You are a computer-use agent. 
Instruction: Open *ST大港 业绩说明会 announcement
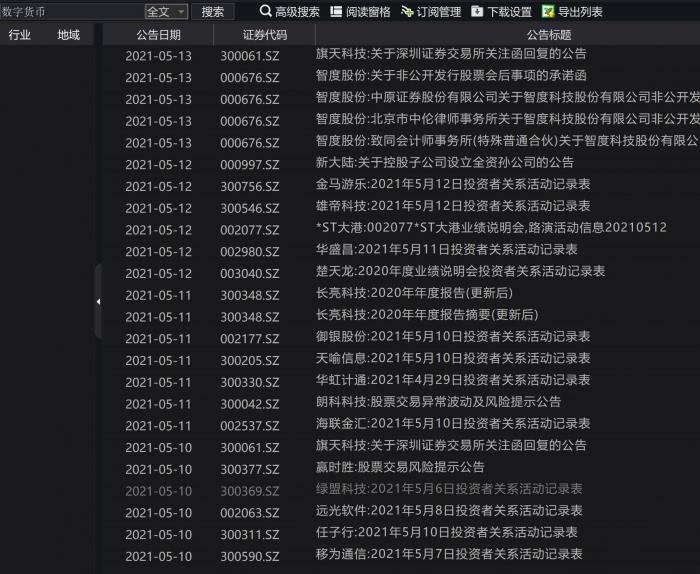click(x=492, y=228)
